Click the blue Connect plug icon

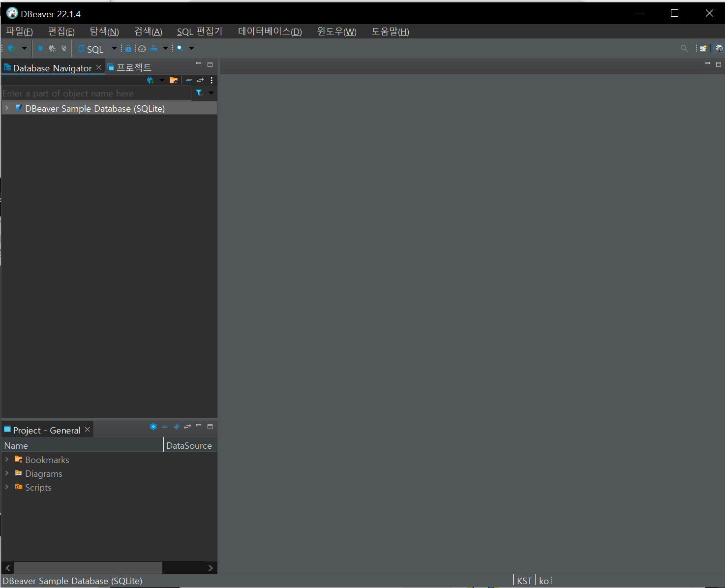point(40,48)
